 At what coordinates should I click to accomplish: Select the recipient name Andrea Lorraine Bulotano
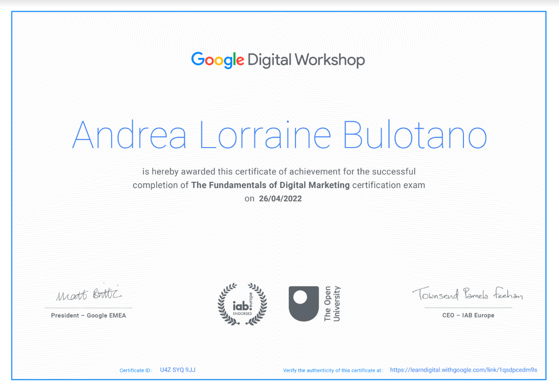click(279, 135)
